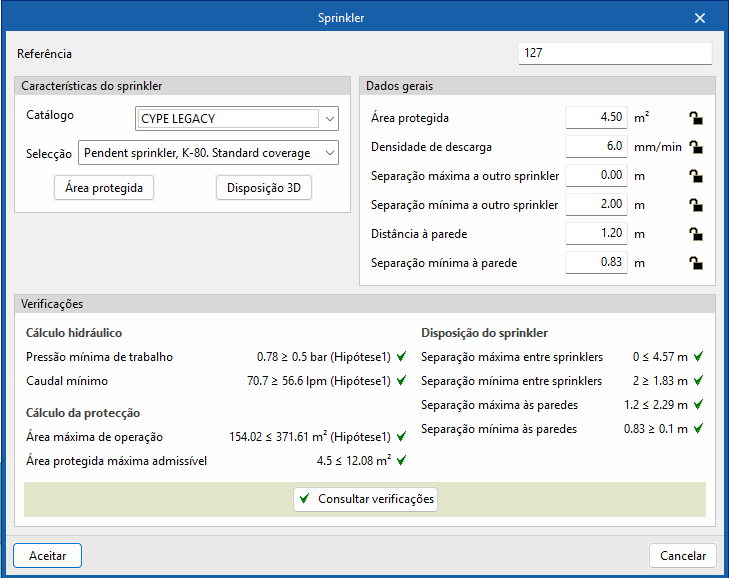729x578 pixels.
Task: Close the Sprinkler window
Action: point(700,18)
